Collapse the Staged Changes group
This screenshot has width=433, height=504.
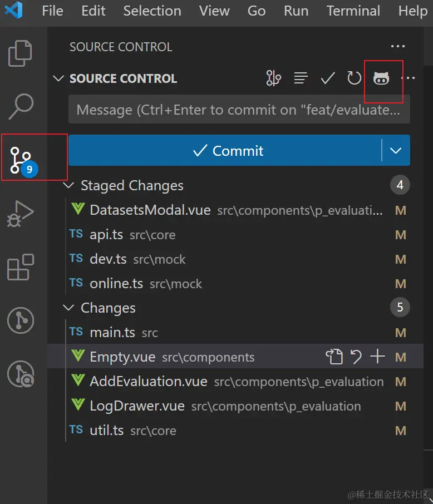[69, 185]
